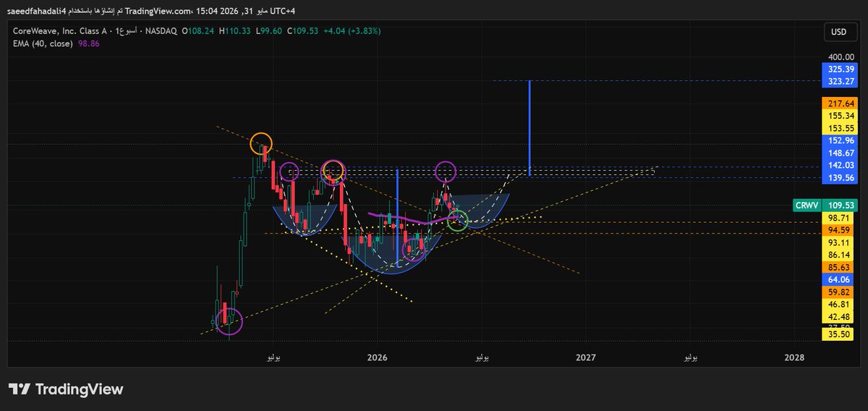Click the orange 85.63 price label
The height and width of the screenshot is (411, 868).
838,267
